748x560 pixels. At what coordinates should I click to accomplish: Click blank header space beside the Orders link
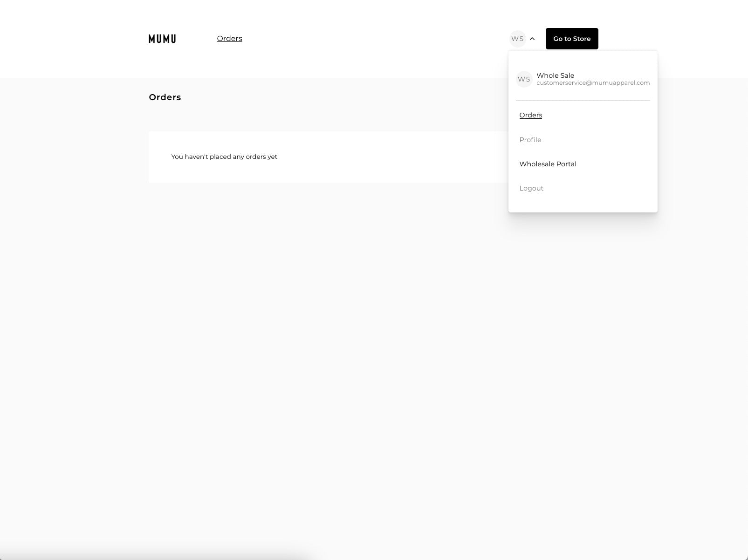373,39
